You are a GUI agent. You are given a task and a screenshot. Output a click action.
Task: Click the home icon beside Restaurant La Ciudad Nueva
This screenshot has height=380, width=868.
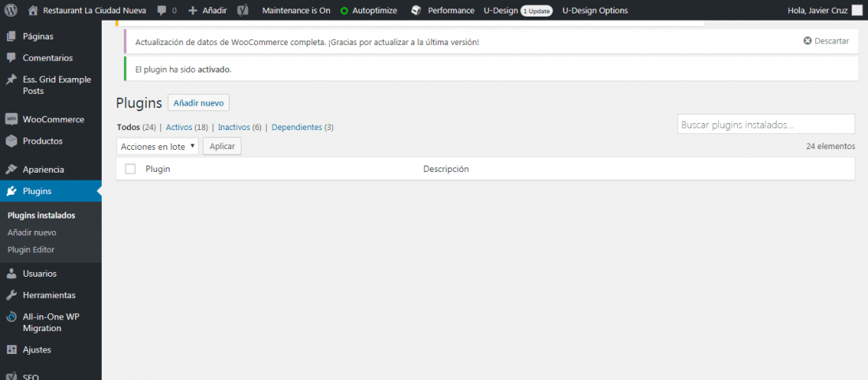point(33,10)
